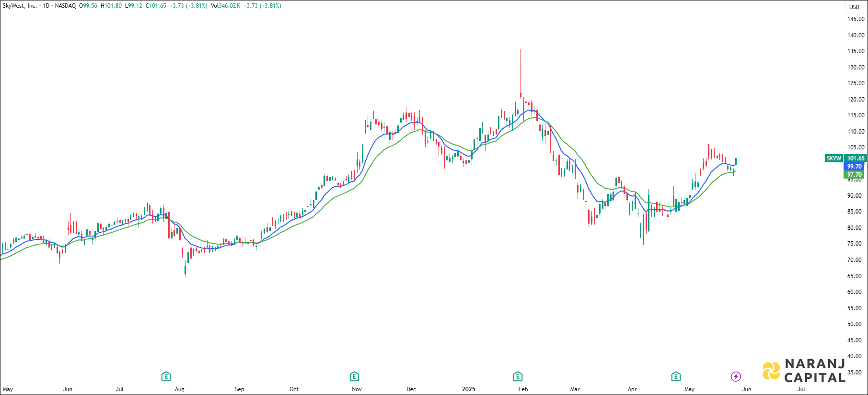Select the blue 99.70 moving average label
Viewport: 868px width, 395px height.
point(854,167)
